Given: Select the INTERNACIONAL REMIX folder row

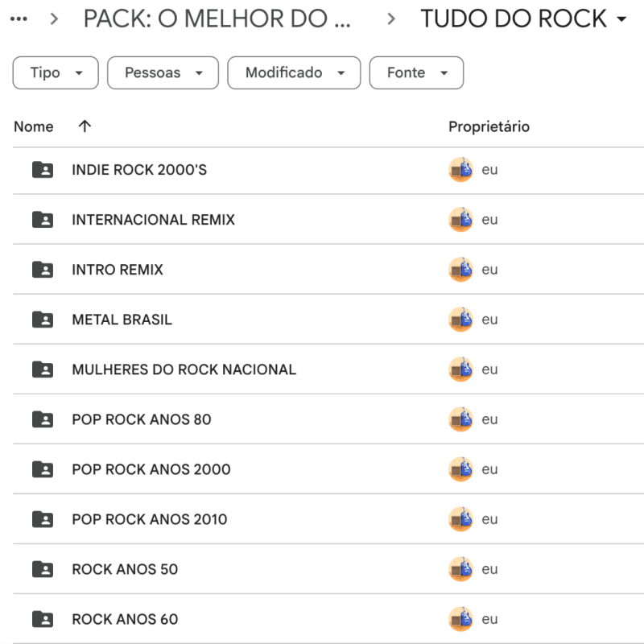Looking at the screenshot, I should (153, 220).
